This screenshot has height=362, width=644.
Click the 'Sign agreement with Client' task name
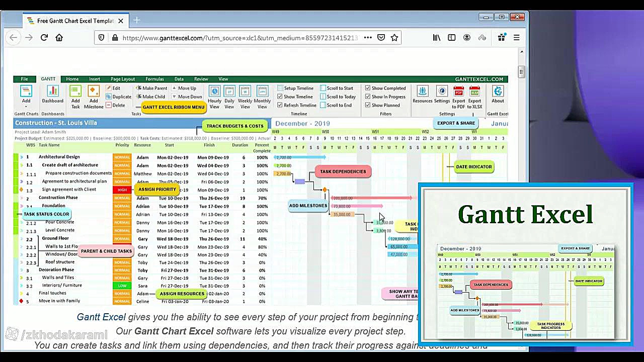(x=69, y=190)
